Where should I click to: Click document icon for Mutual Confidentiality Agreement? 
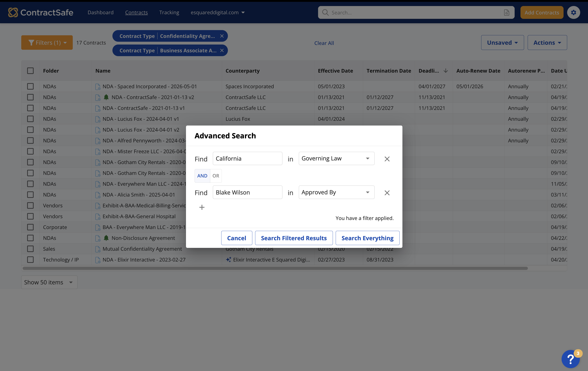click(x=98, y=249)
